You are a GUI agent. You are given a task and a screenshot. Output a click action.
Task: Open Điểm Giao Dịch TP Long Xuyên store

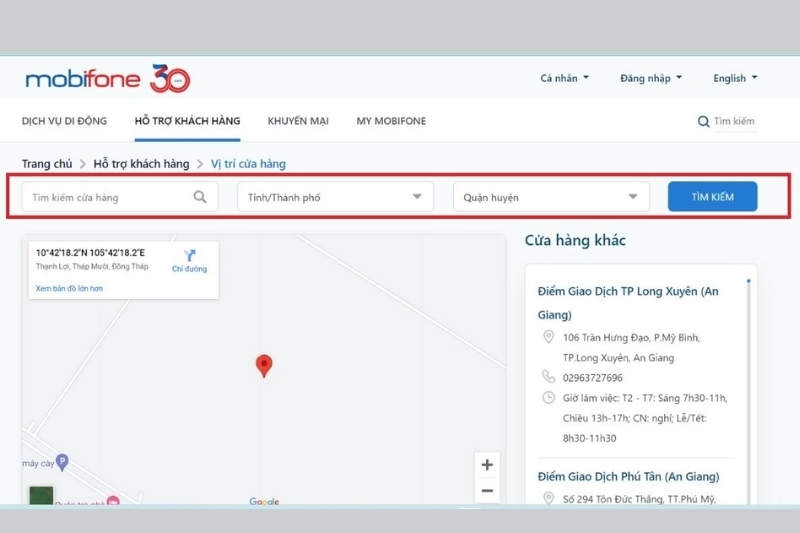628,302
